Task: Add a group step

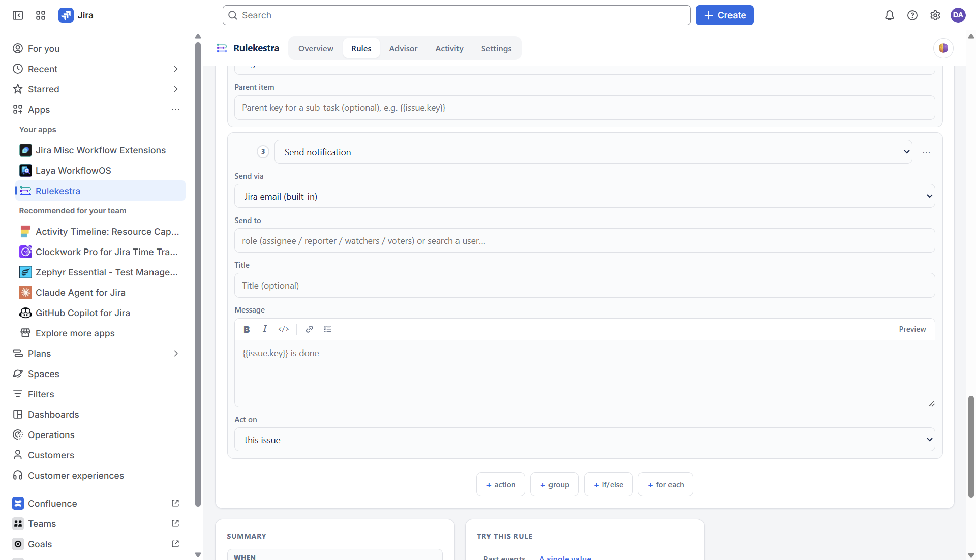Action: (x=555, y=485)
